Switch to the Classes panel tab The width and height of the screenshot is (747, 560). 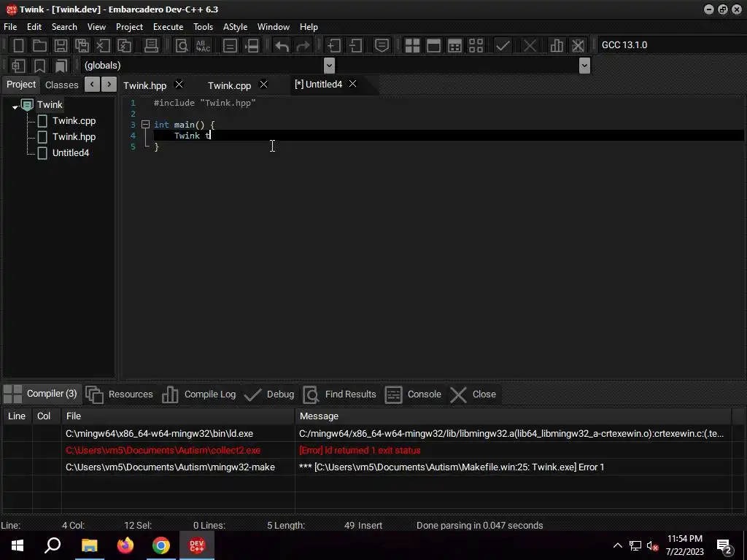(61, 85)
